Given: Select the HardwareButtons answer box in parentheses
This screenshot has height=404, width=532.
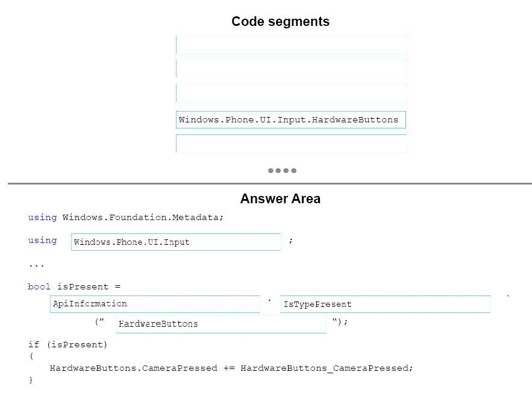Looking at the screenshot, I should coord(221,324).
